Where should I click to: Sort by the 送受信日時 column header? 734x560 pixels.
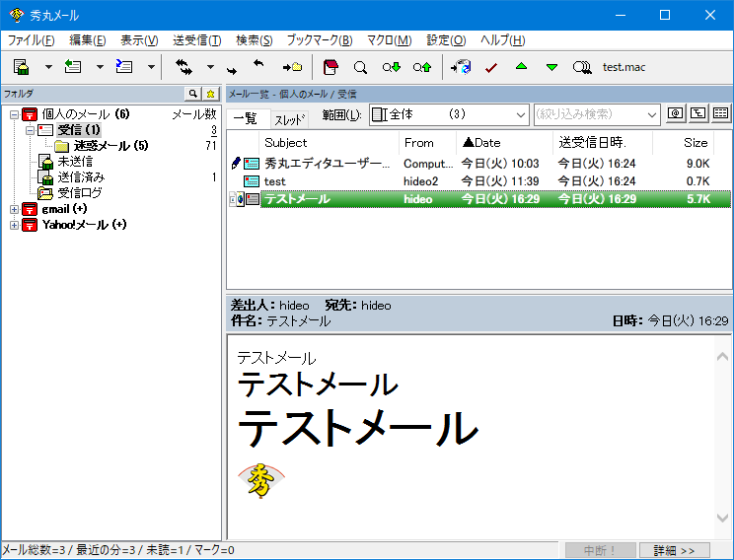pyautogui.click(x=603, y=143)
